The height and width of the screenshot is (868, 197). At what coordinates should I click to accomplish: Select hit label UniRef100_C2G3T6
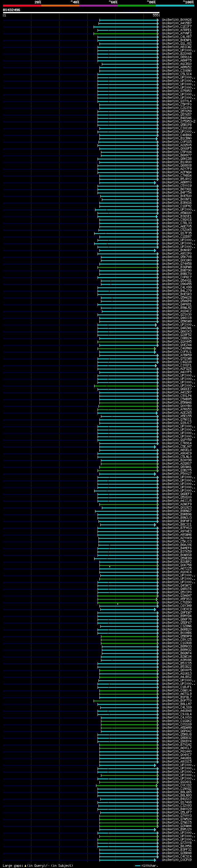[176, 108]
